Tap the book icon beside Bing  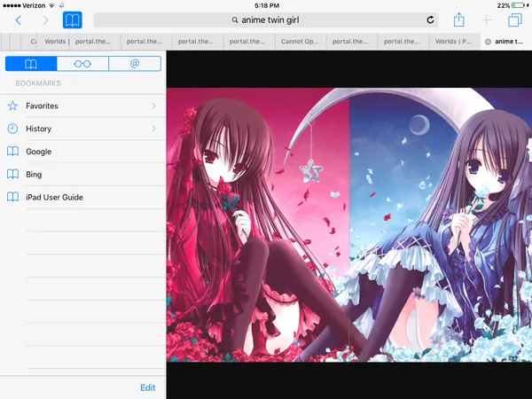point(12,174)
